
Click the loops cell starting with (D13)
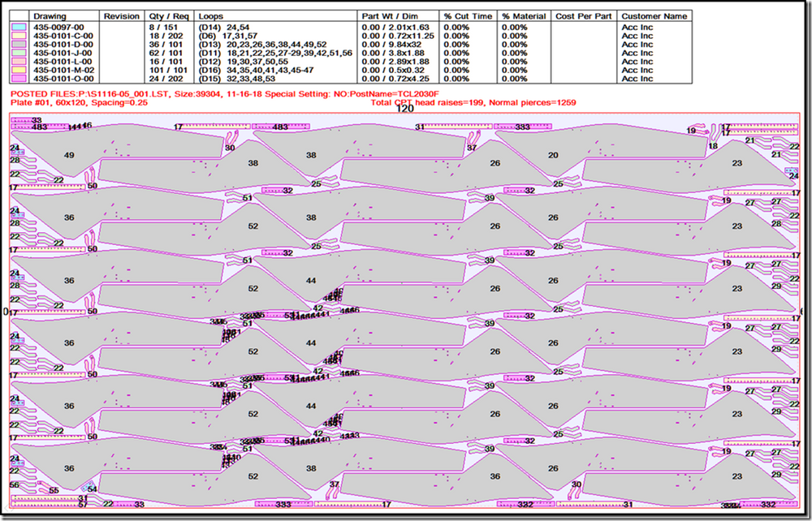[x=263, y=44]
